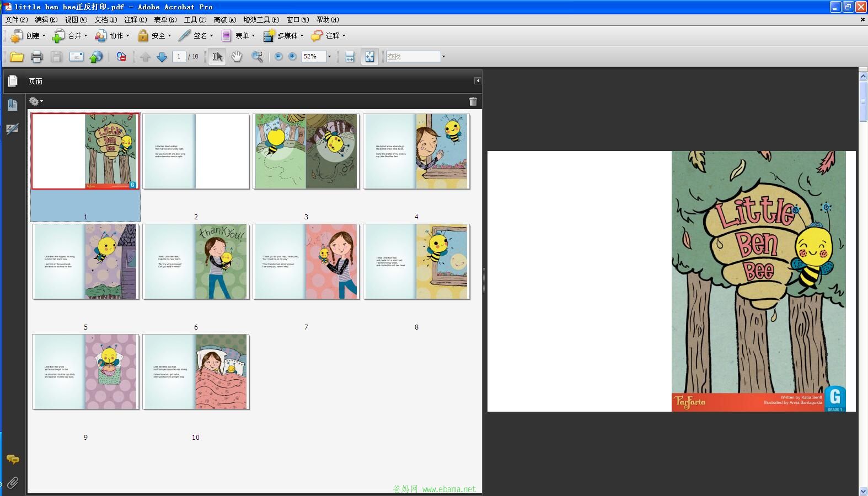Select page 1 thumbnail
Viewport: 868px width, 496px height.
85,151
